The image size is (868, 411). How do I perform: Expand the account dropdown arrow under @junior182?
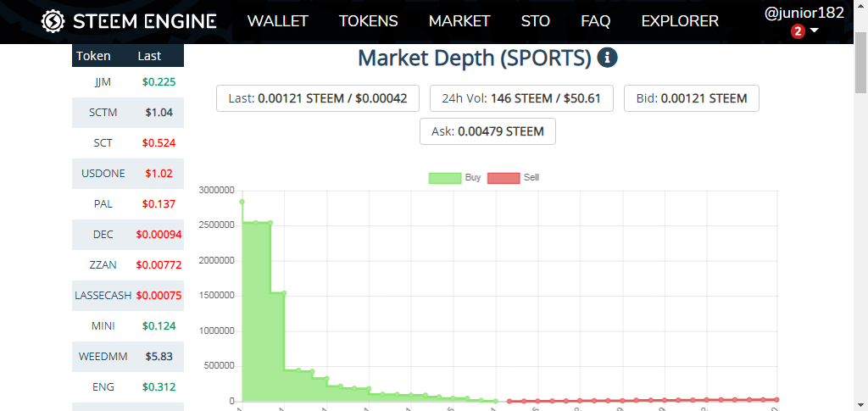[814, 31]
